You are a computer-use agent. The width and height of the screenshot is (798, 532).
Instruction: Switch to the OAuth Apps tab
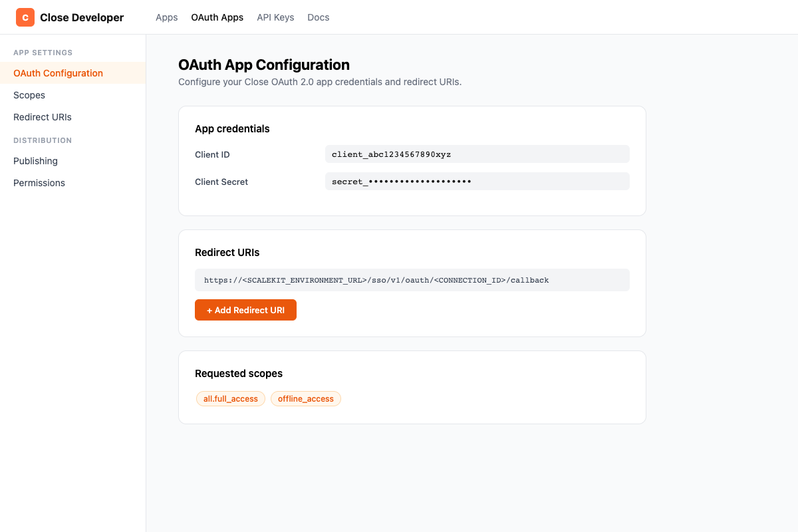[x=217, y=17]
